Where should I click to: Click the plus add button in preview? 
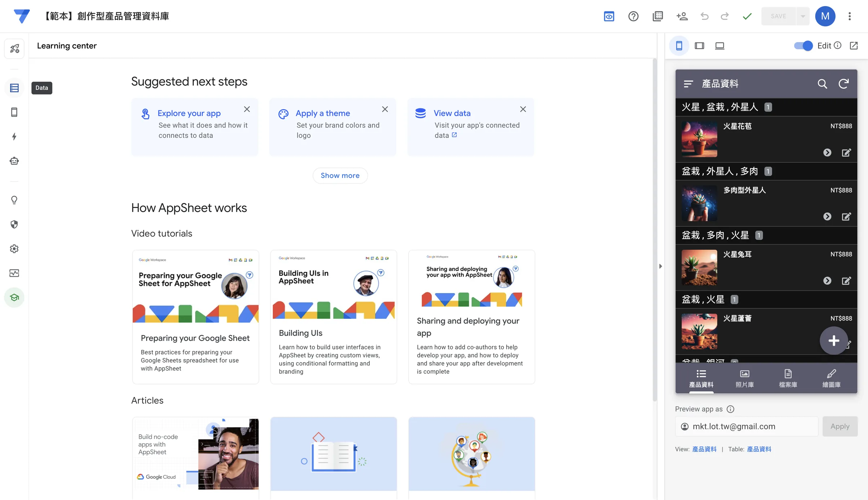point(834,340)
